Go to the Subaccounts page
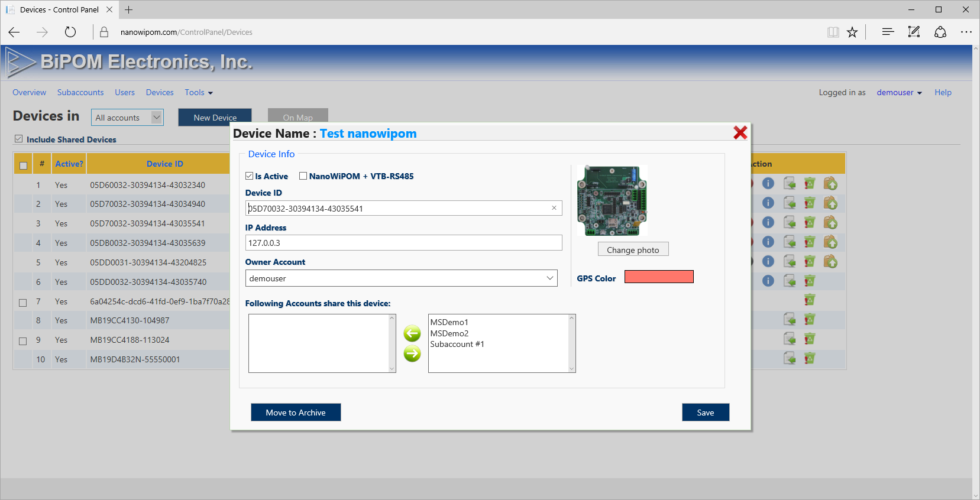The width and height of the screenshot is (980, 500). (80, 92)
